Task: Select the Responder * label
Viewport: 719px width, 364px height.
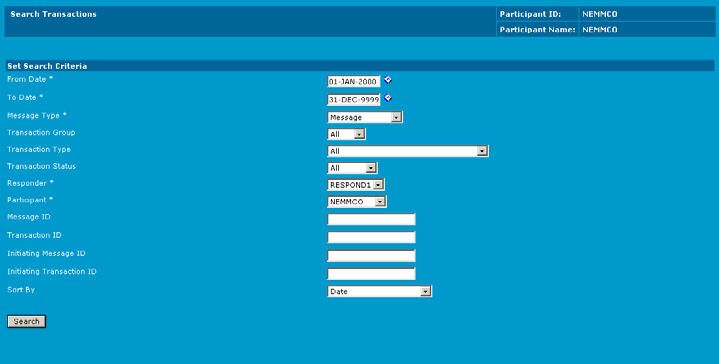Action: [30, 183]
